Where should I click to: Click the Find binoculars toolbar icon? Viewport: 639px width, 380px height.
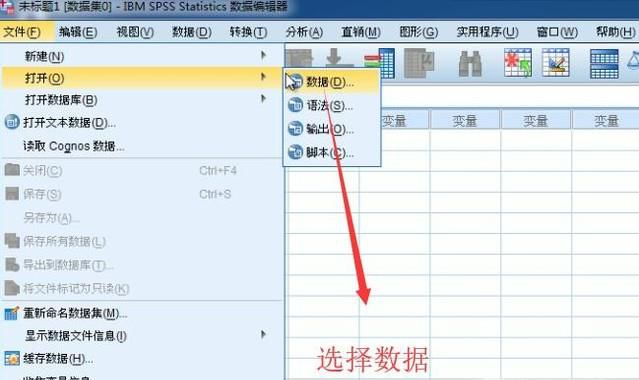click(x=470, y=63)
